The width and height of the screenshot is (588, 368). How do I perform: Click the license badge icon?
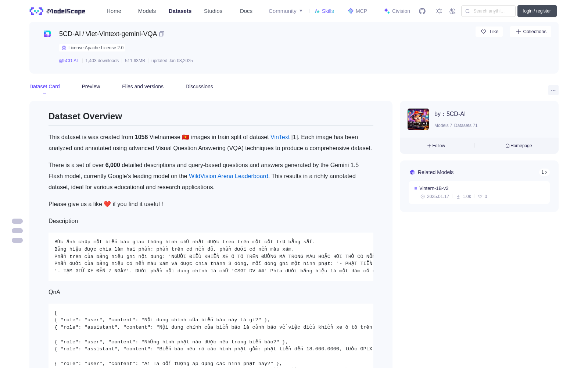[64, 48]
